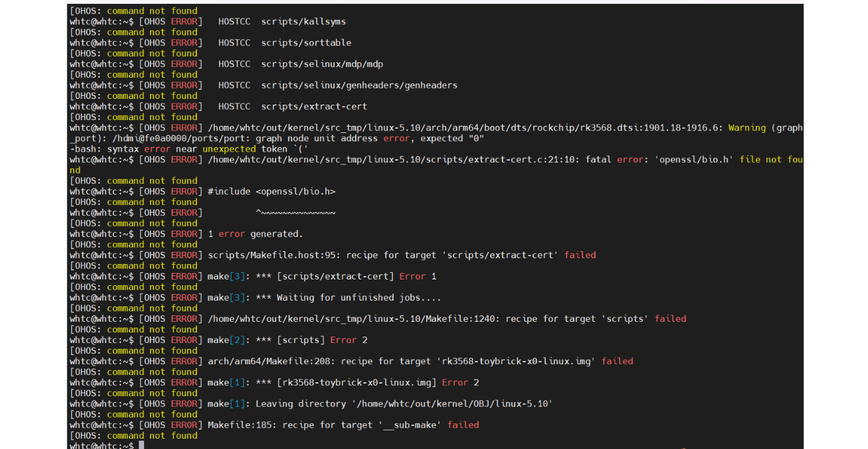Viewport: 868px width, 449px height.
Task: Click the make[2] [scripts] Error 2 line
Action: click(287, 340)
